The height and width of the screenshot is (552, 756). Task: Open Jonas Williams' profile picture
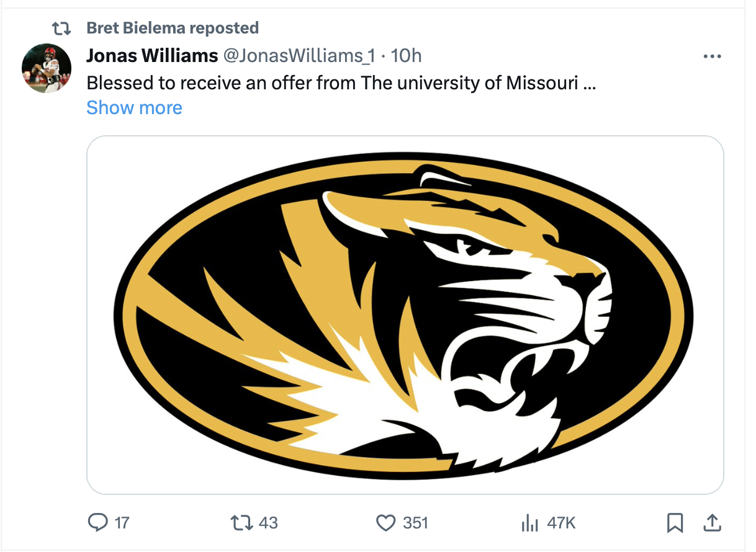click(x=47, y=68)
